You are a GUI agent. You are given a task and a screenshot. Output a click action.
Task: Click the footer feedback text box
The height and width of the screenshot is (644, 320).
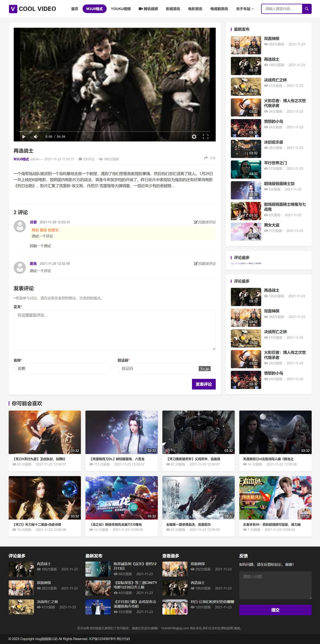275,585
